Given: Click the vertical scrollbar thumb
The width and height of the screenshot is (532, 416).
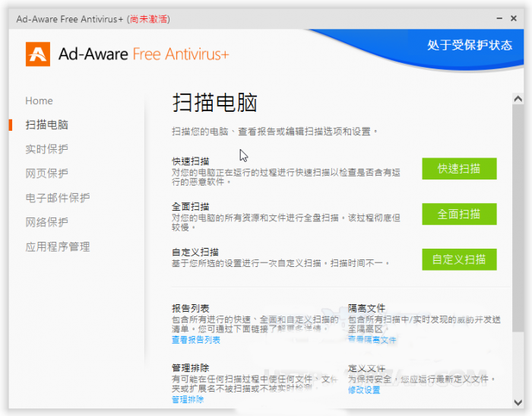Looking at the screenshot, I should [x=518, y=218].
